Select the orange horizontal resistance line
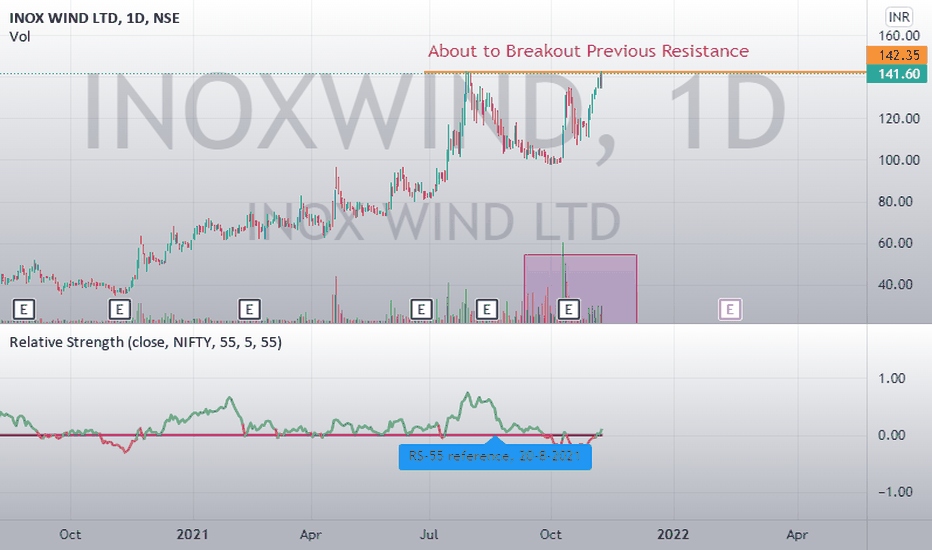 point(645,73)
